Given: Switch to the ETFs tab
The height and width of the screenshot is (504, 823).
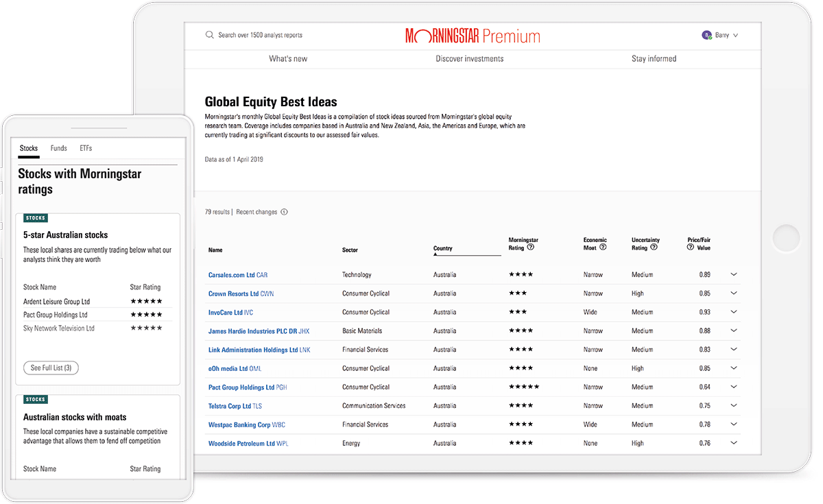Looking at the screenshot, I should point(86,148).
